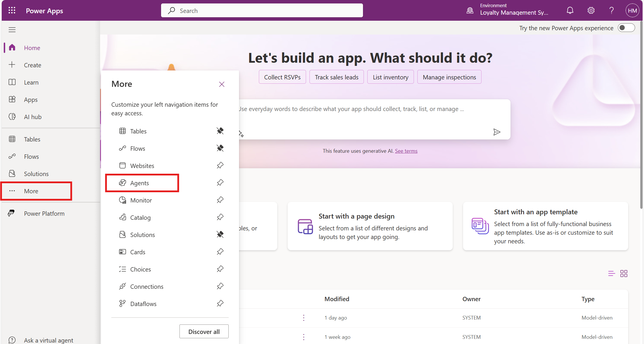The height and width of the screenshot is (344, 644).
Task: Collapse the left navigation hamburger menu
Action: point(12,30)
